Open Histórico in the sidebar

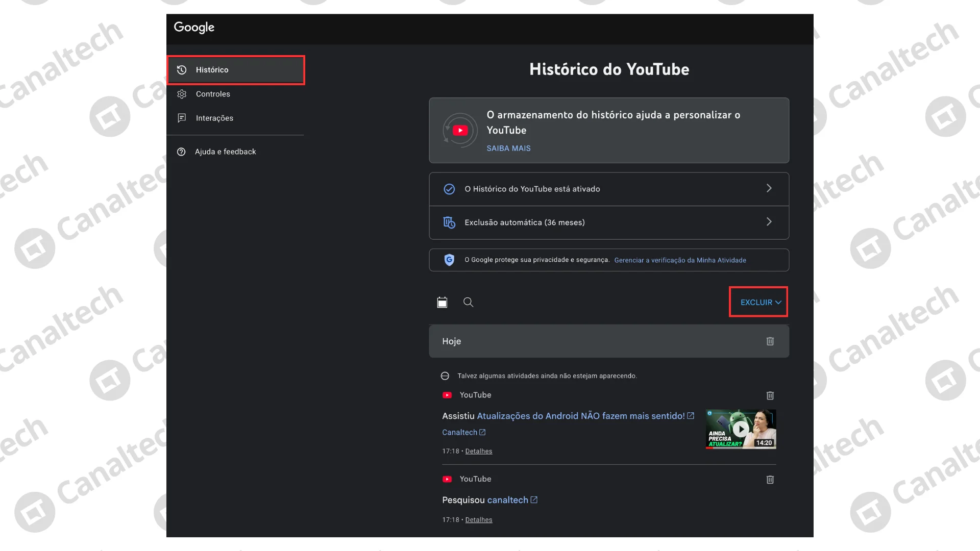point(236,70)
